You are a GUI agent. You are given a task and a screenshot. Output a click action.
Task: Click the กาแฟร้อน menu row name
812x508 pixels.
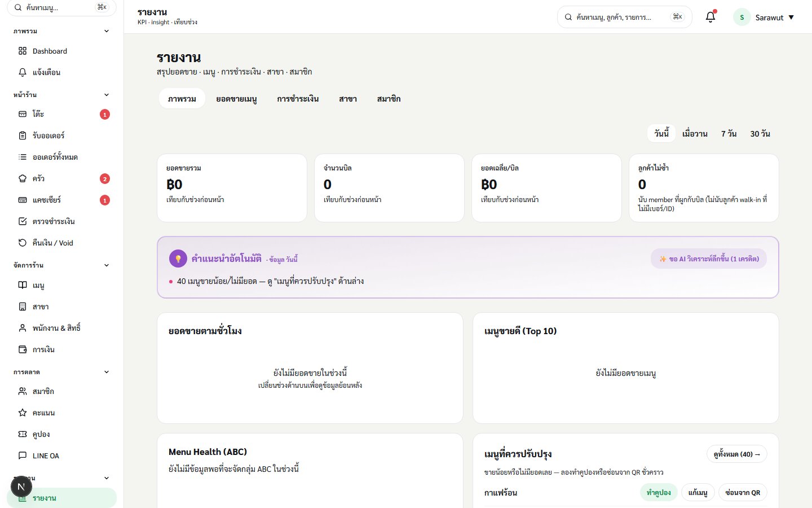click(501, 493)
